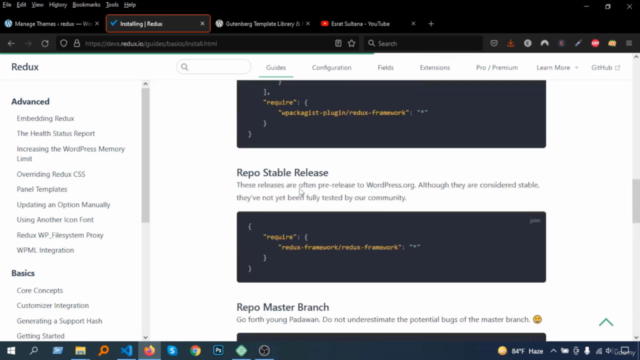
Task: Click the Redux site logo title
Action: (x=25, y=67)
